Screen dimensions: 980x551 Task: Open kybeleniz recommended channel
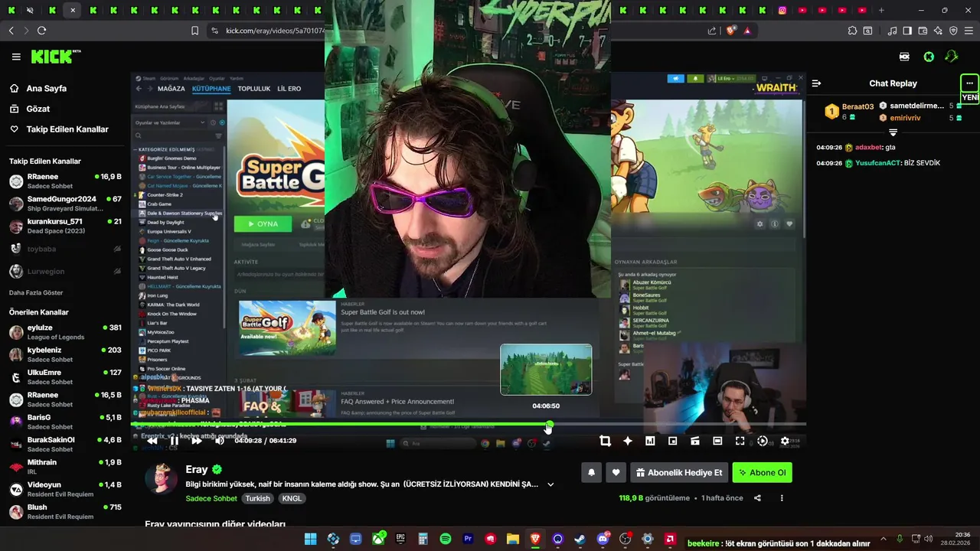(x=65, y=354)
